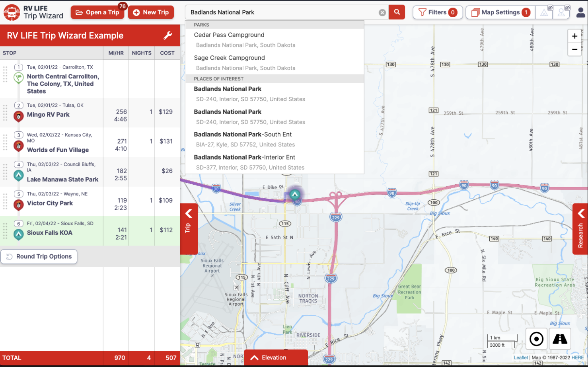Grab the drag handle for Sioux Falls KOA row

point(5,231)
